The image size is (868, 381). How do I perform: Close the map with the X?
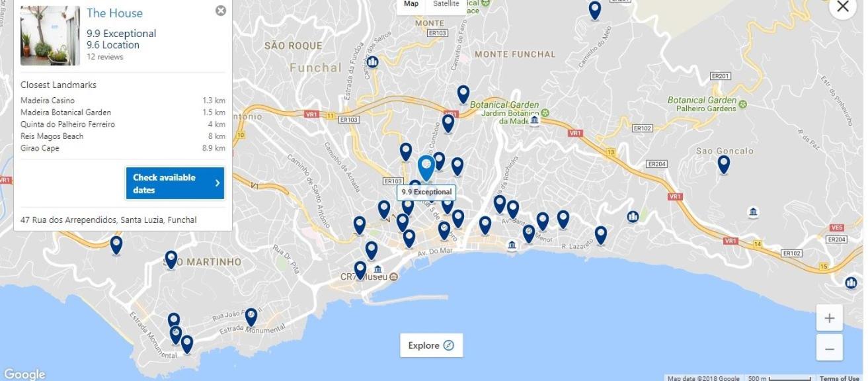(x=842, y=7)
